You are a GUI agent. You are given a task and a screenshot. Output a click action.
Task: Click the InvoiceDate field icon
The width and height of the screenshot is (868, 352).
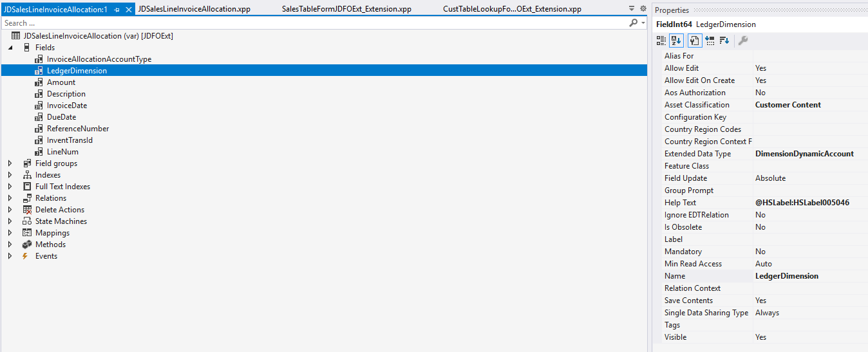pyautogui.click(x=39, y=106)
